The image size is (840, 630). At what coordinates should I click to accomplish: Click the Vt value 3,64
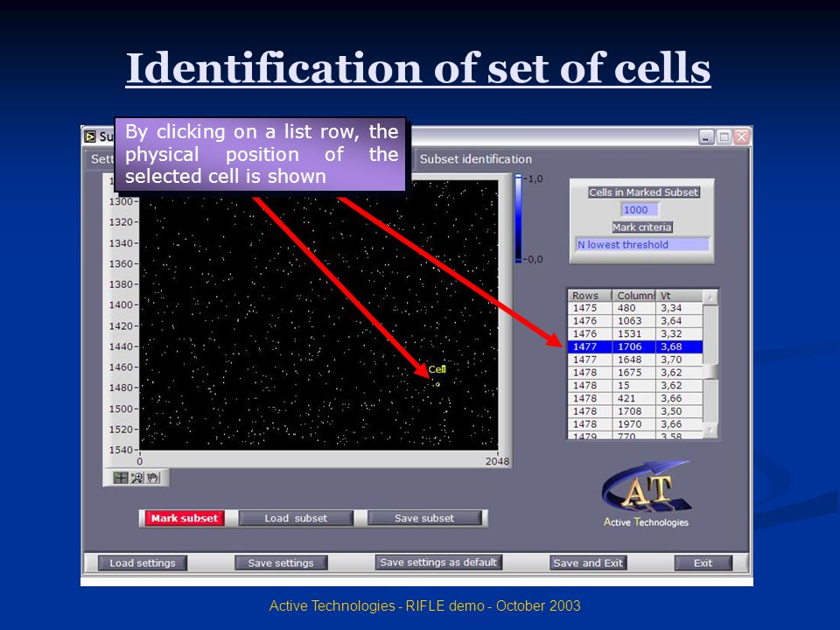679,321
